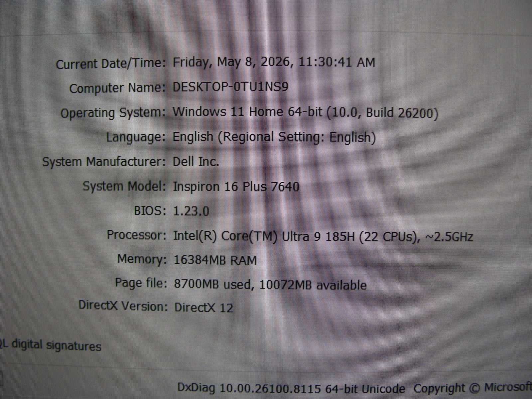Click the "Processor:" label
This screenshot has height=399, width=532.
tap(137, 235)
